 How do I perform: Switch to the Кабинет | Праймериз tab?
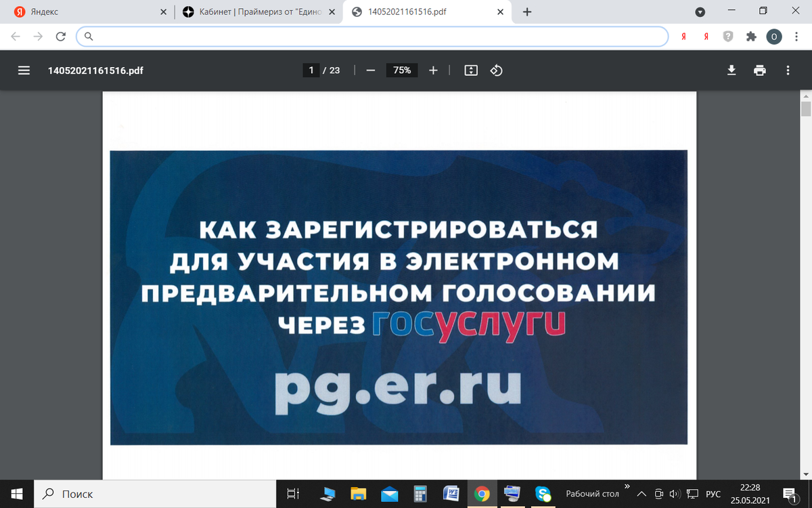tap(258, 12)
